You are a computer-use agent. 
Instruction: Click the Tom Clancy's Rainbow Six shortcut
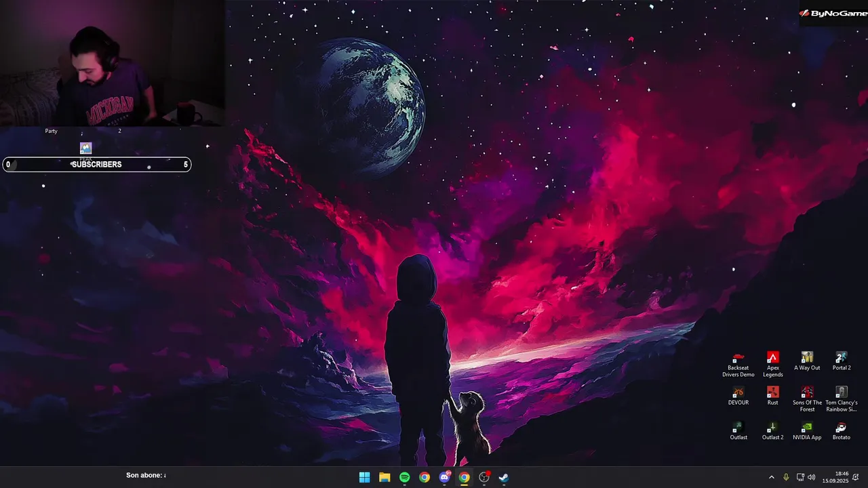click(841, 399)
